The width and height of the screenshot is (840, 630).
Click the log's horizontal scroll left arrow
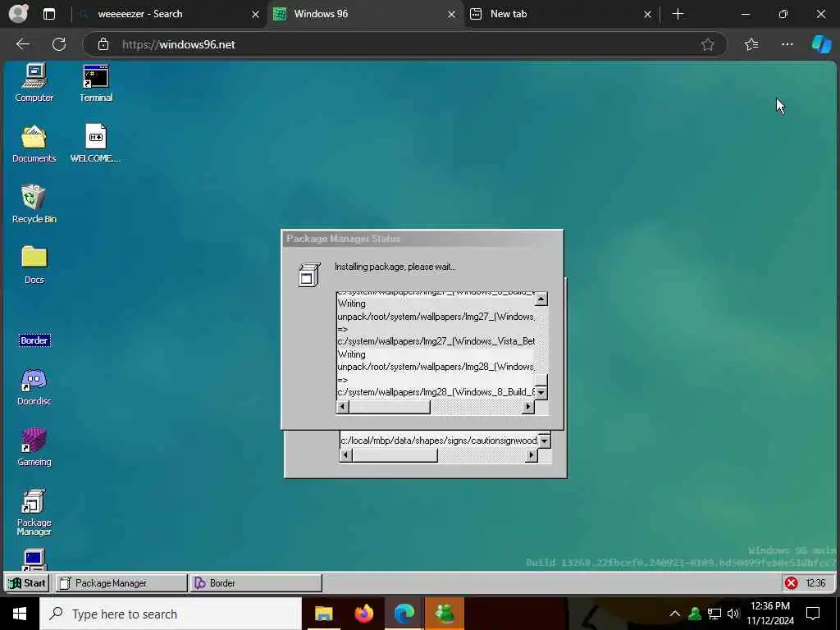342,407
